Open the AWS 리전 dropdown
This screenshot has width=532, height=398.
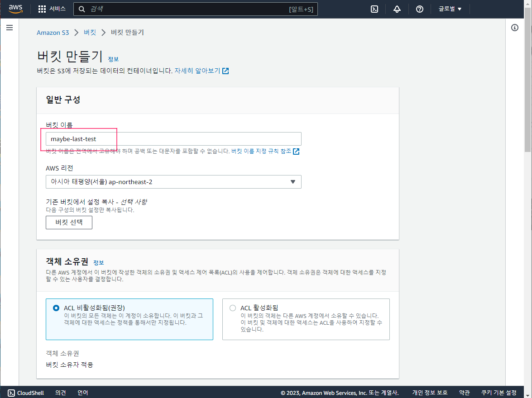pyautogui.click(x=173, y=182)
